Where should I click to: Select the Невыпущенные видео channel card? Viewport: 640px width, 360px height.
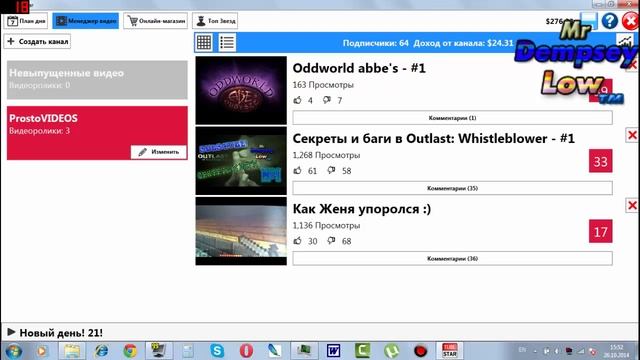[97, 80]
